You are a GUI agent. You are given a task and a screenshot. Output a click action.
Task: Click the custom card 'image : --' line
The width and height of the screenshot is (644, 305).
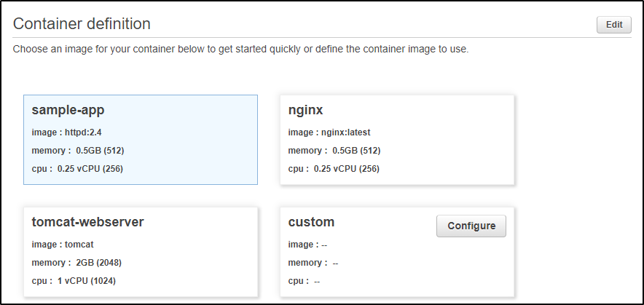pos(307,245)
